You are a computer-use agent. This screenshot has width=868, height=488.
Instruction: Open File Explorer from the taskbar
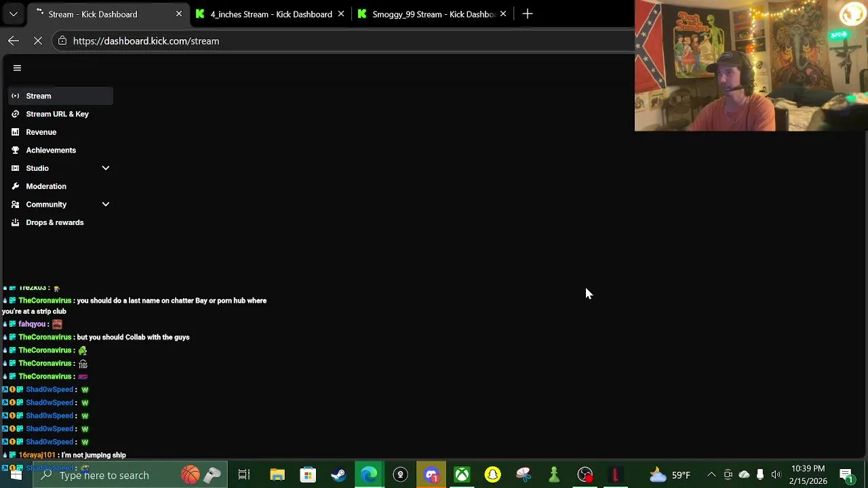pos(277,475)
